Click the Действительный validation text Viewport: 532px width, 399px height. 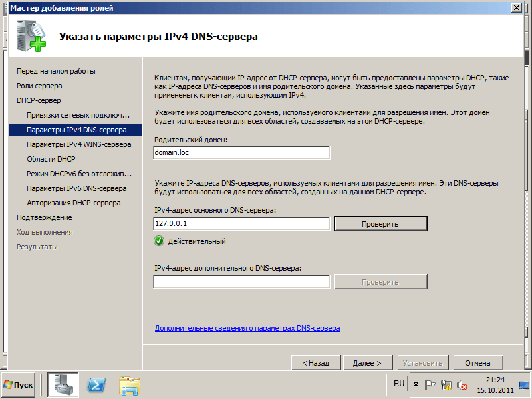click(x=197, y=241)
